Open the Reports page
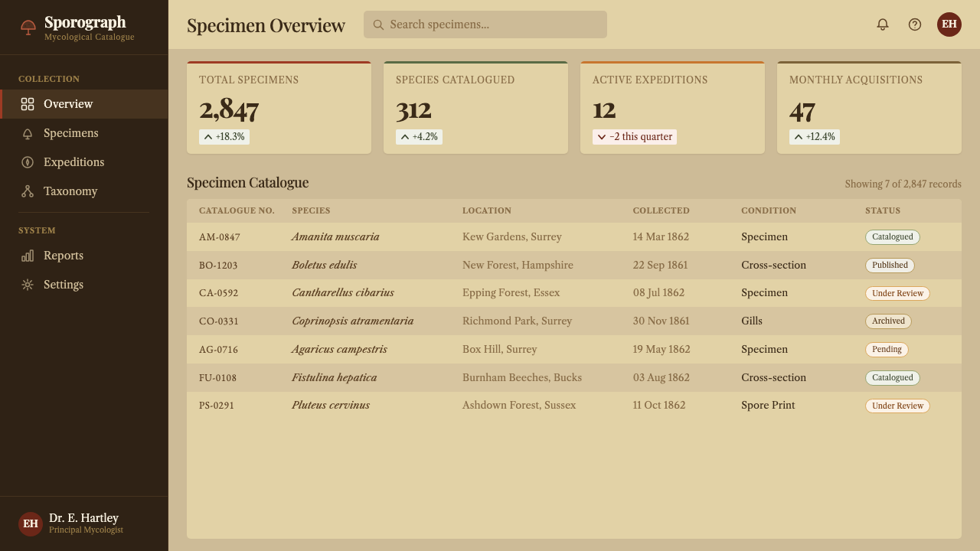980x551 pixels. tap(84, 256)
